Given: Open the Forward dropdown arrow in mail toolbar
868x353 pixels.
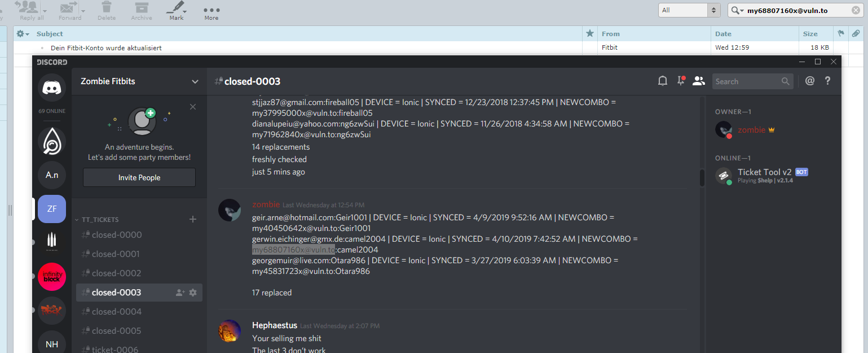Looking at the screenshot, I should click(83, 11).
